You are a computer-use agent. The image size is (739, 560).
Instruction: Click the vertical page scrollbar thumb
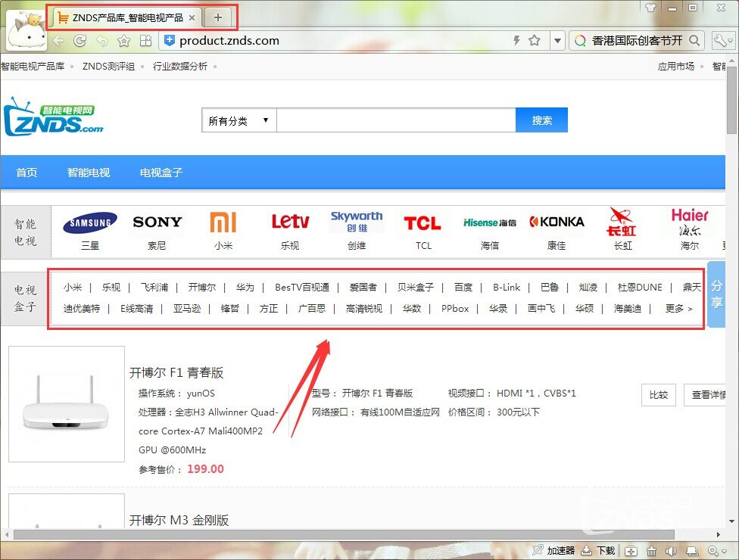[732, 99]
